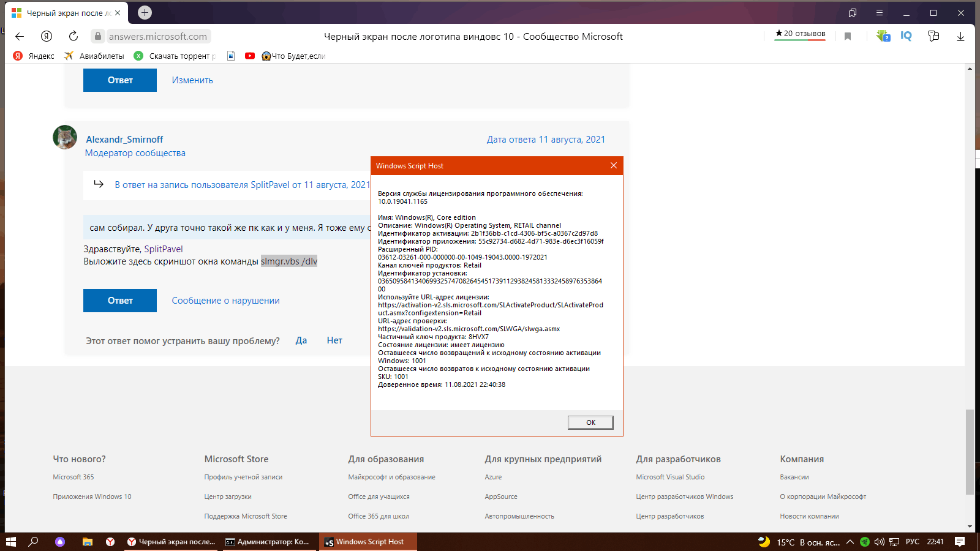Open 'Поддержка Microsoft Store' footer link
Image resolution: width=980 pixels, height=551 pixels.
246,516
